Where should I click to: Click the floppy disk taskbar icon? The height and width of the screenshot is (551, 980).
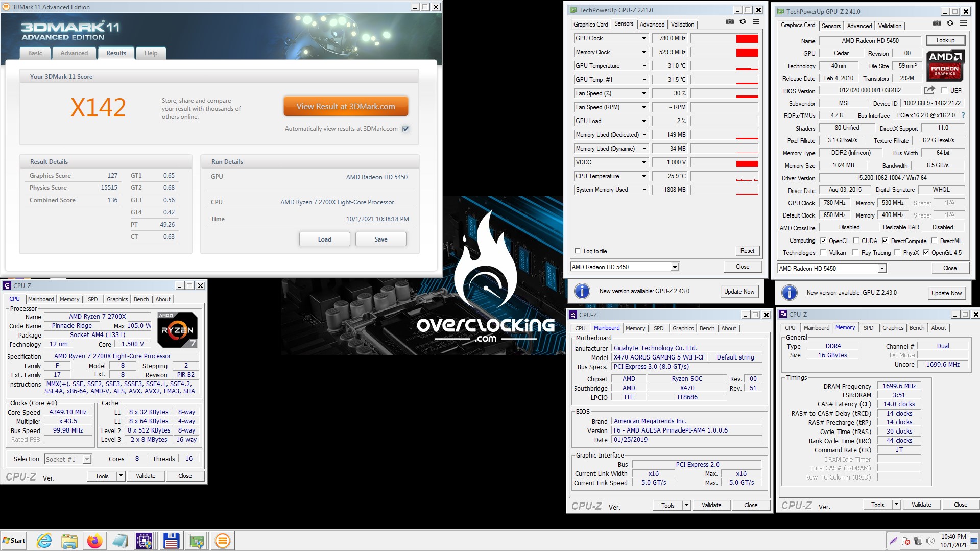click(x=171, y=541)
